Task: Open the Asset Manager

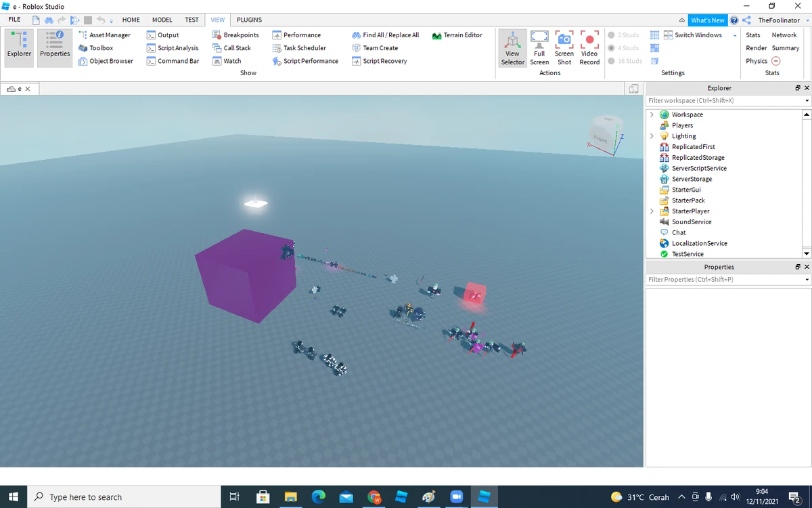Action: [x=110, y=35]
